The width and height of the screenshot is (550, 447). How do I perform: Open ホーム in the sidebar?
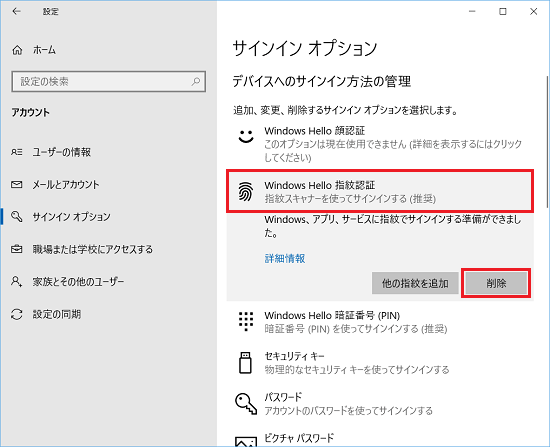[45, 50]
